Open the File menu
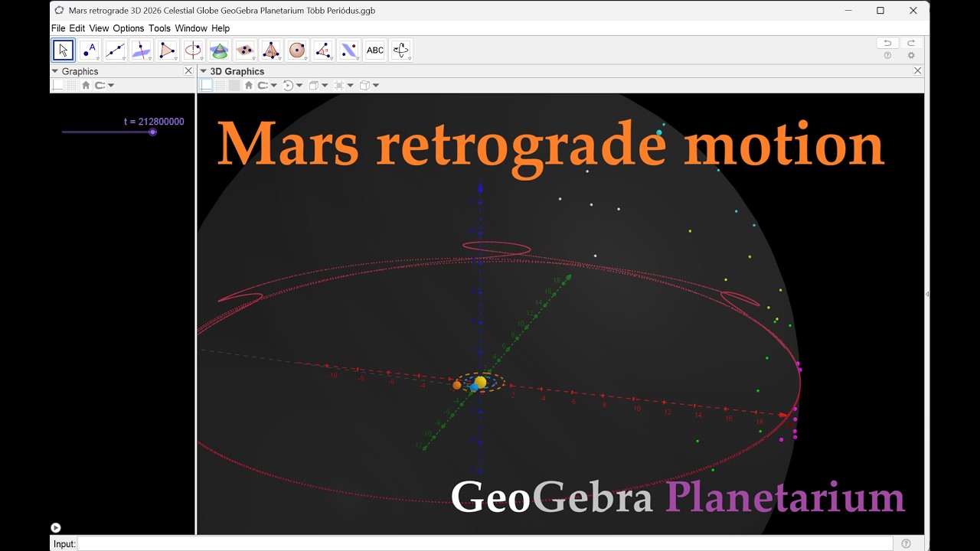 [x=58, y=28]
